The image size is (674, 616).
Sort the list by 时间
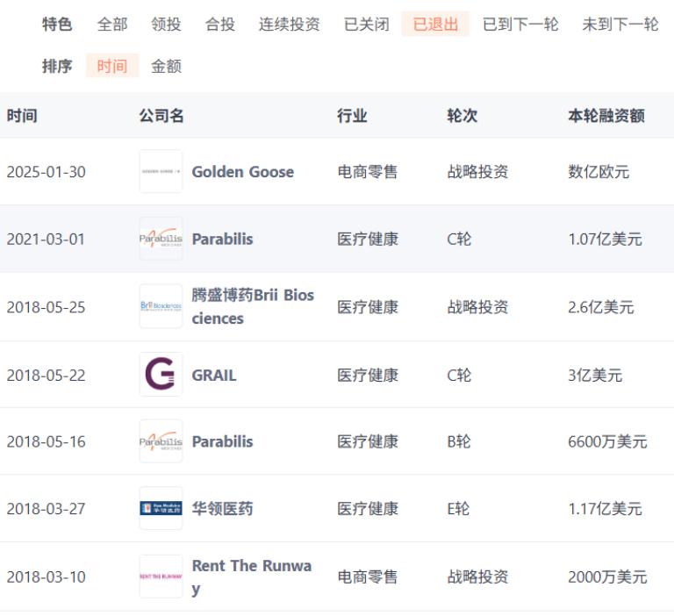point(112,66)
